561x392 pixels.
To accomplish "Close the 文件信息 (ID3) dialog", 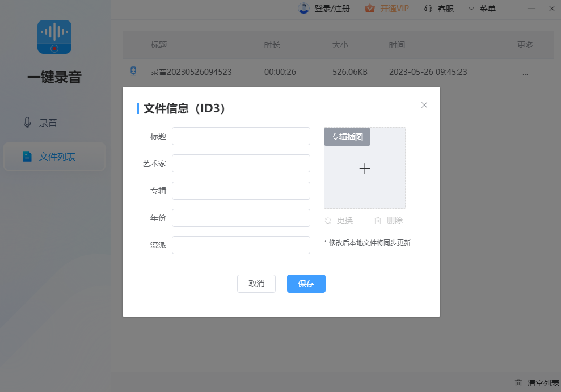I will (424, 105).
